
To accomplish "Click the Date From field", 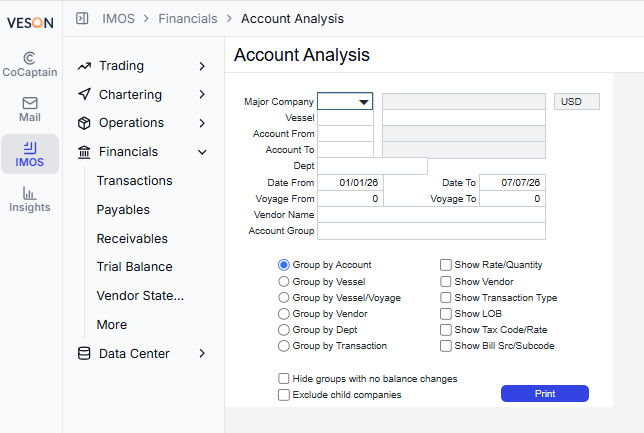I will 350,182.
